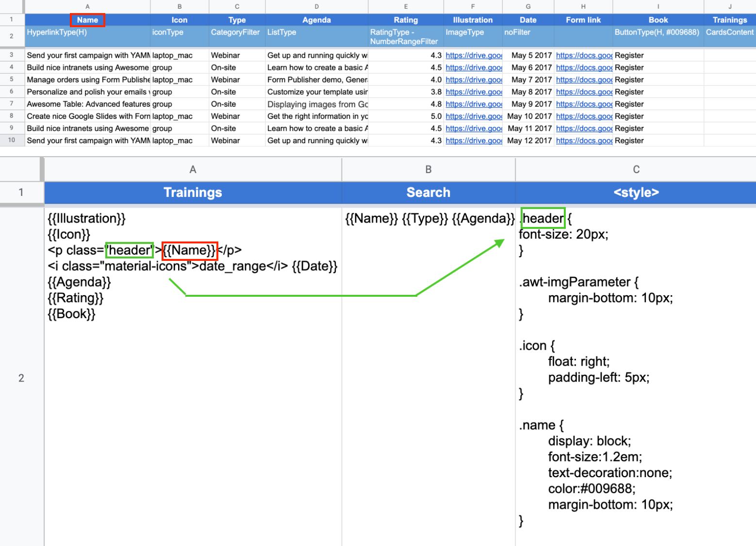
Task: Select column B header in bottom sheet
Action: point(428,169)
